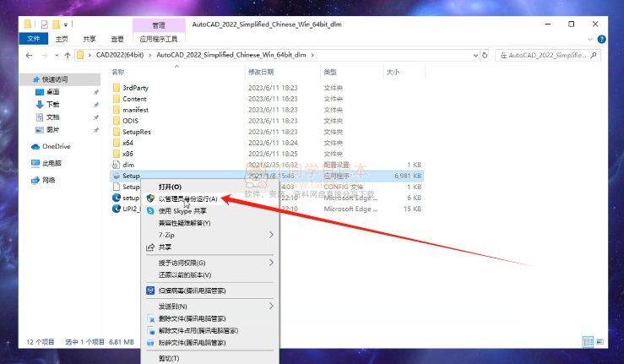Open recent locations dropdown arrow

point(57,56)
